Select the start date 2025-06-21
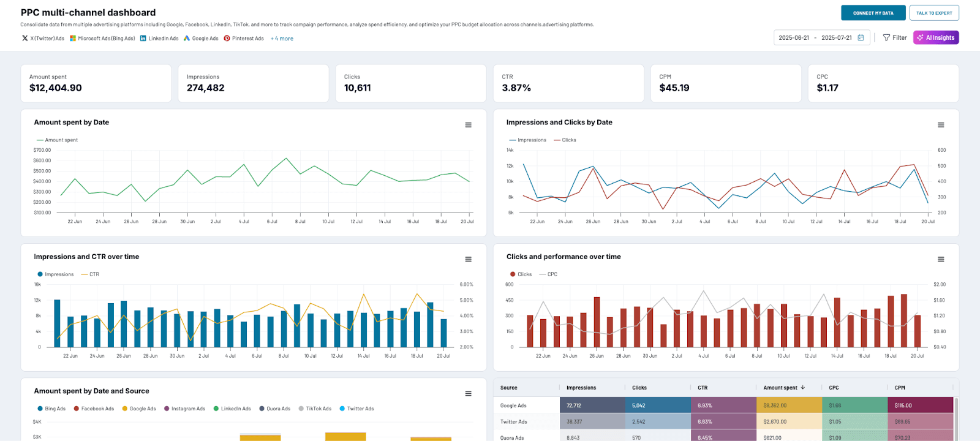Screen dimensions: 980x441 point(794,37)
